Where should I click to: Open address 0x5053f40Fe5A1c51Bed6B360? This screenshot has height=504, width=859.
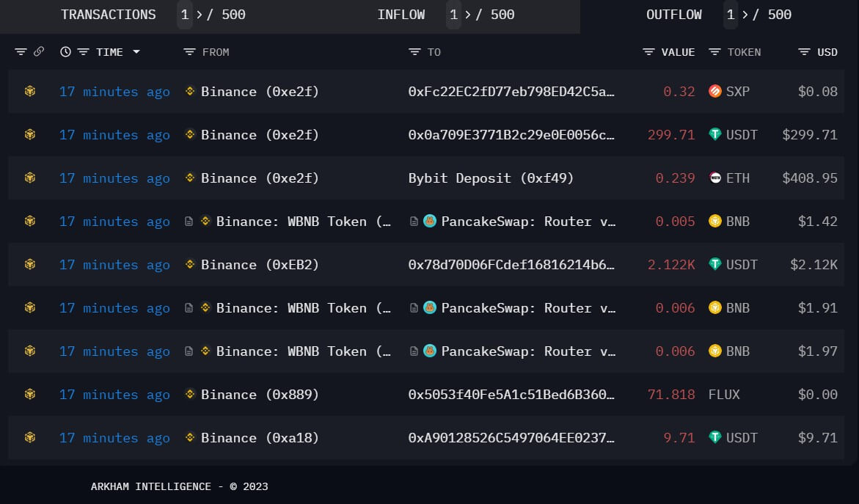click(511, 395)
